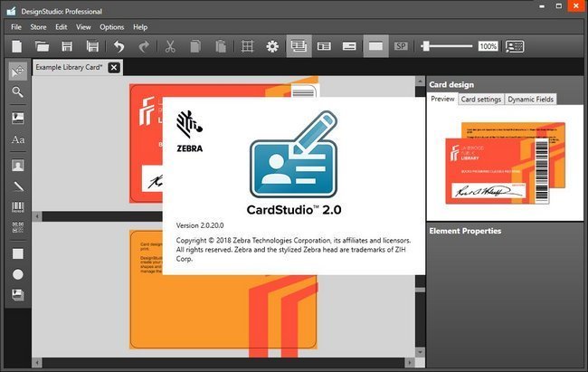Close the Example Library Card tab

(114, 68)
